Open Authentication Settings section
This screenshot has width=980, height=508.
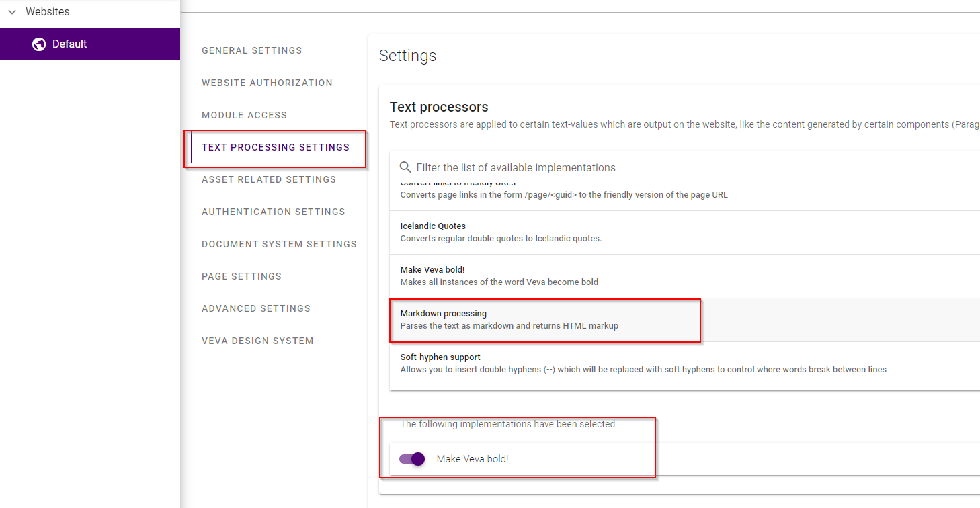274,212
